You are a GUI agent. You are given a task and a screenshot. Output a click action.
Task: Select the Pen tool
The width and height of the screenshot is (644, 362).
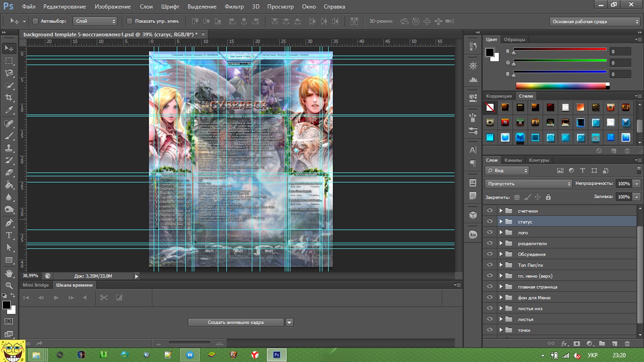pos(9,222)
